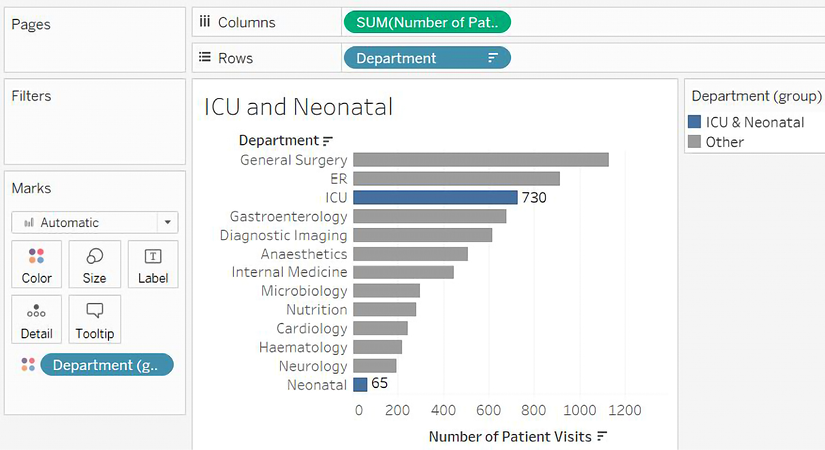Click the Tooltip marks card icon
The image size is (825, 450).
pyautogui.click(x=95, y=319)
